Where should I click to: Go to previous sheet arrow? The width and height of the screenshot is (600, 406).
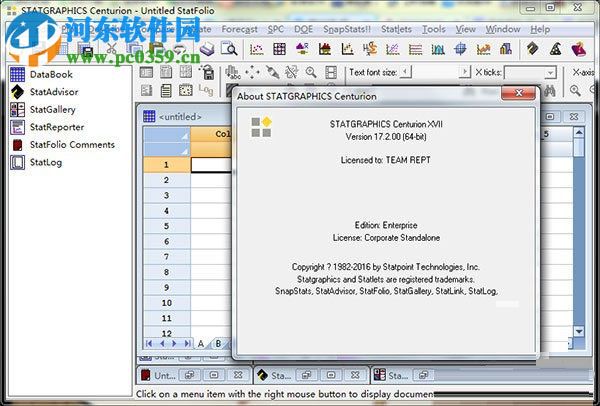click(x=162, y=343)
